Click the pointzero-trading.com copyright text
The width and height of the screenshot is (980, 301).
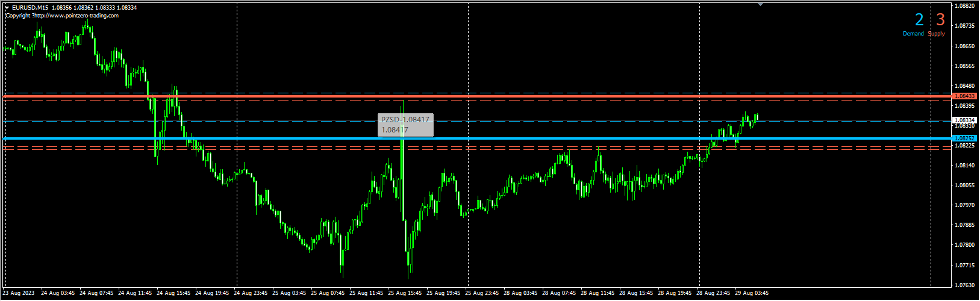62,16
